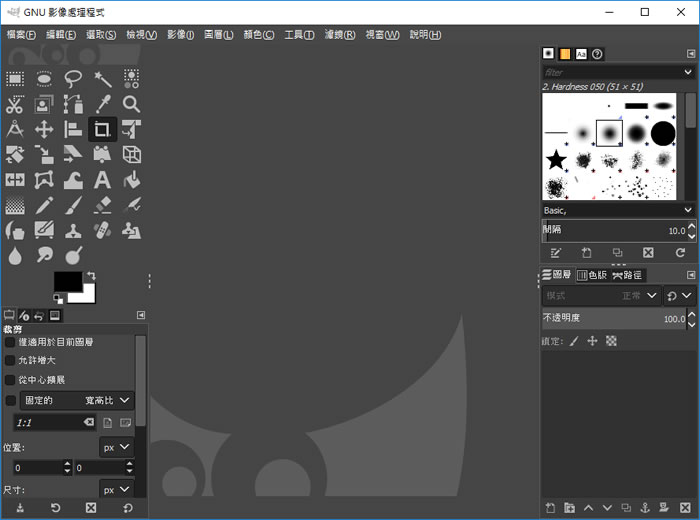Open the 位置 px unit dropdown
Screen dimensions: 700x520
point(116,447)
